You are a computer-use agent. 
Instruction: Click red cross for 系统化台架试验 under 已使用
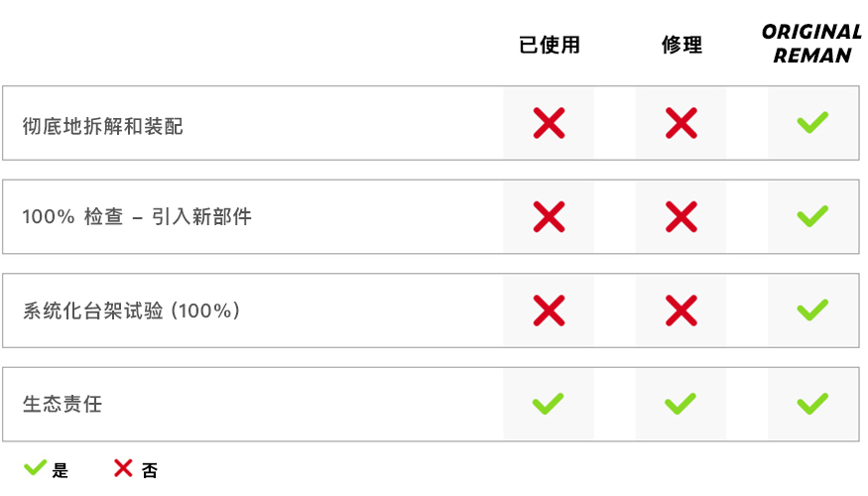549,310
